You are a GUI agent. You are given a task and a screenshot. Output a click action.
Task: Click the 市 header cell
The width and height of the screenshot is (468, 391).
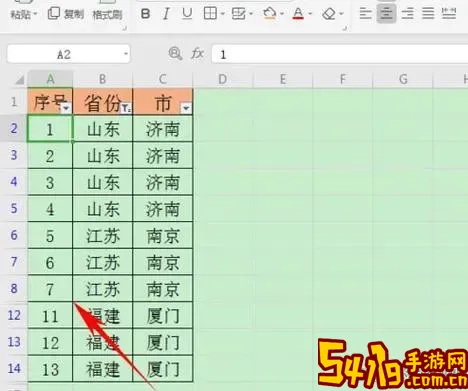(163, 102)
